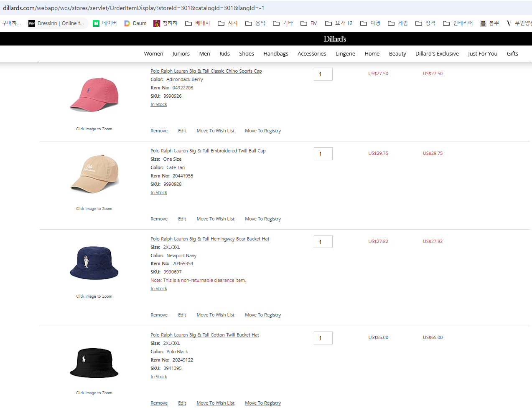Open Polo Ralph Lauren Hemingway Bear Bucket Hat link

coord(210,239)
